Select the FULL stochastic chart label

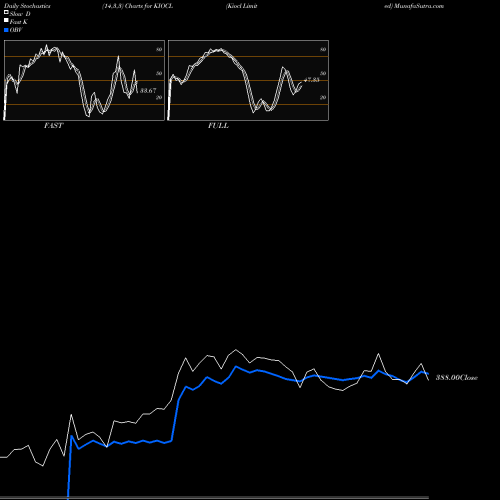pos(218,126)
